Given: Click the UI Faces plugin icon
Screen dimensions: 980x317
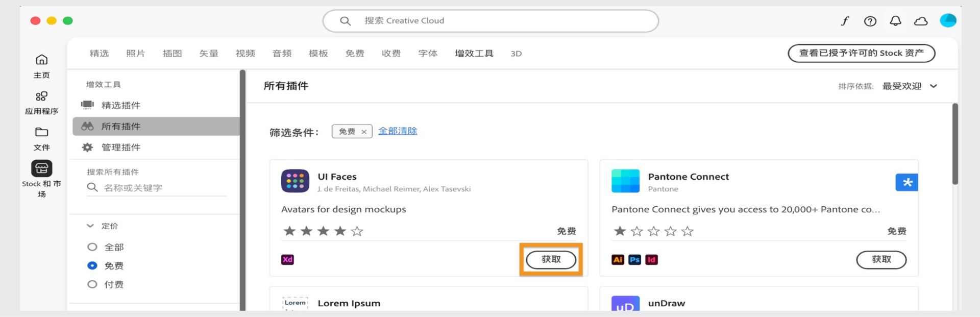Looking at the screenshot, I should pos(295,181).
